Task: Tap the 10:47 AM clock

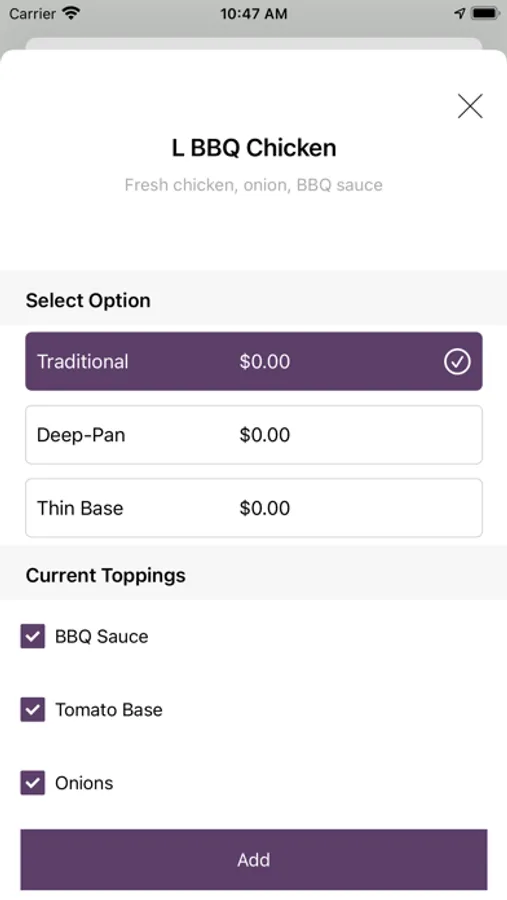Action: click(x=254, y=14)
